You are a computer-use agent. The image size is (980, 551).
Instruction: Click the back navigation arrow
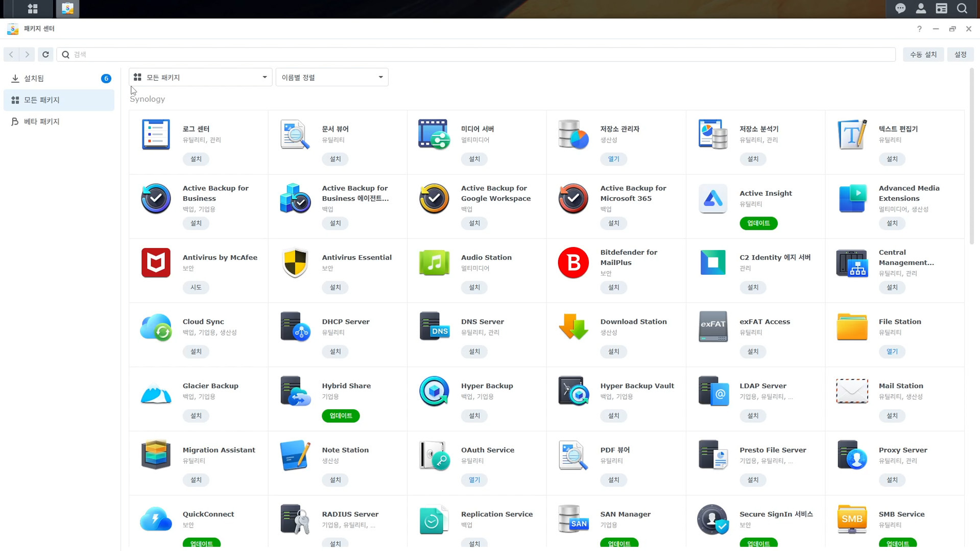[x=11, y=54]
